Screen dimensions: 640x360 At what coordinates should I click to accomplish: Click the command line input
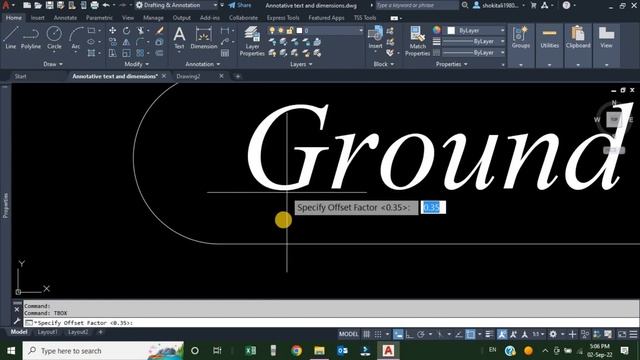point(331,323)
